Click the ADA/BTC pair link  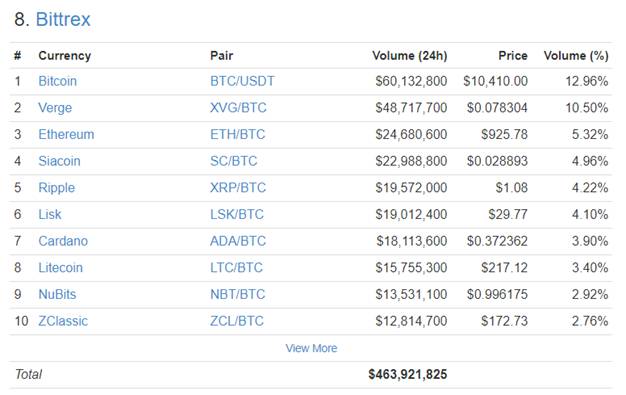pos(238,241)
